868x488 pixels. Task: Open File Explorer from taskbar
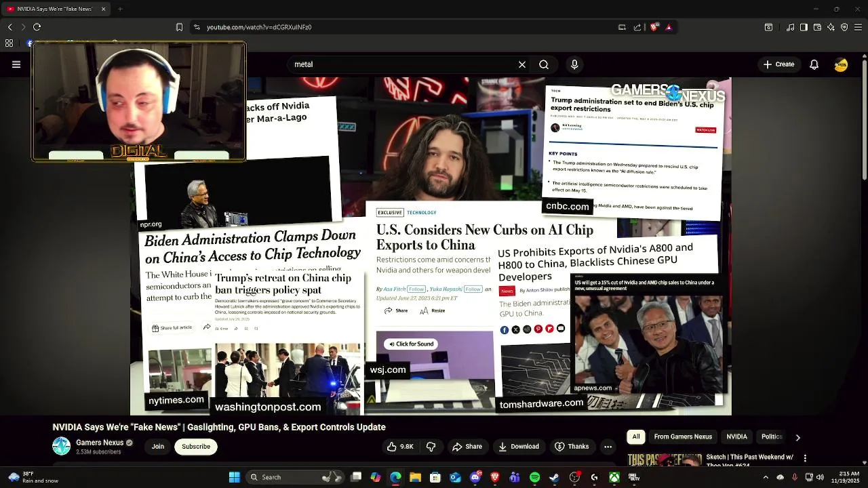coord(415,477)
